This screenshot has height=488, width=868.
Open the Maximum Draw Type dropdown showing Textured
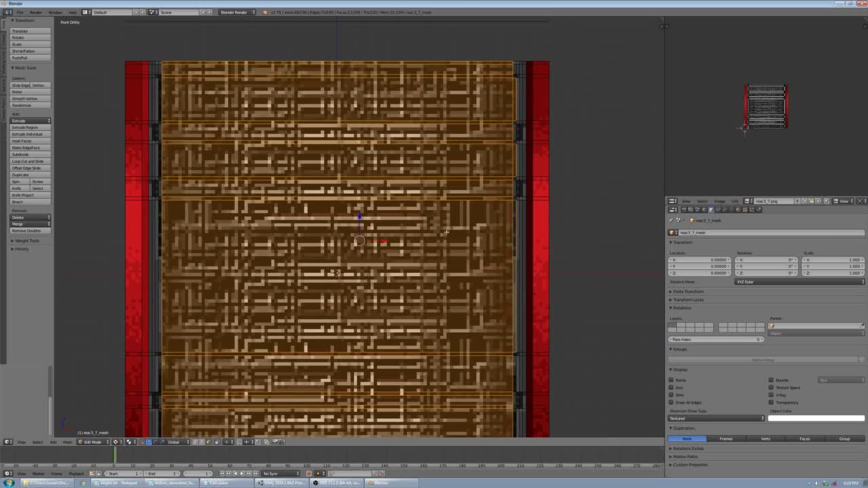pyautogui.click(x=715, y=418)
